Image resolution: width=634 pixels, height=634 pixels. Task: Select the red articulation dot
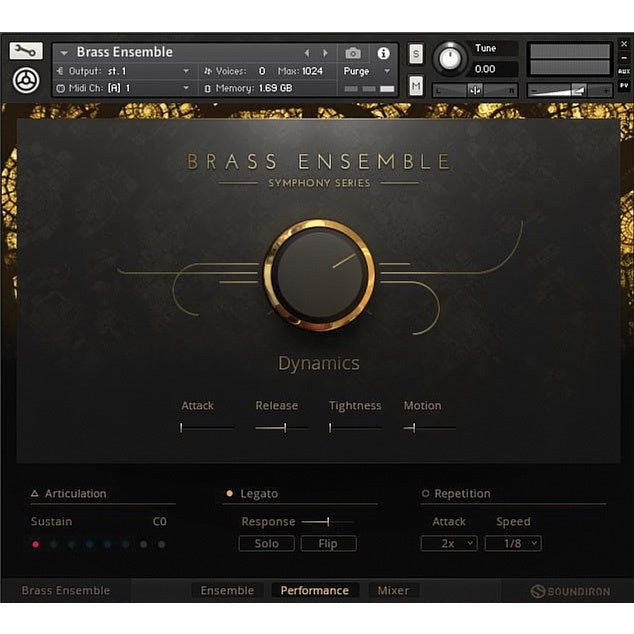[36, 544]
